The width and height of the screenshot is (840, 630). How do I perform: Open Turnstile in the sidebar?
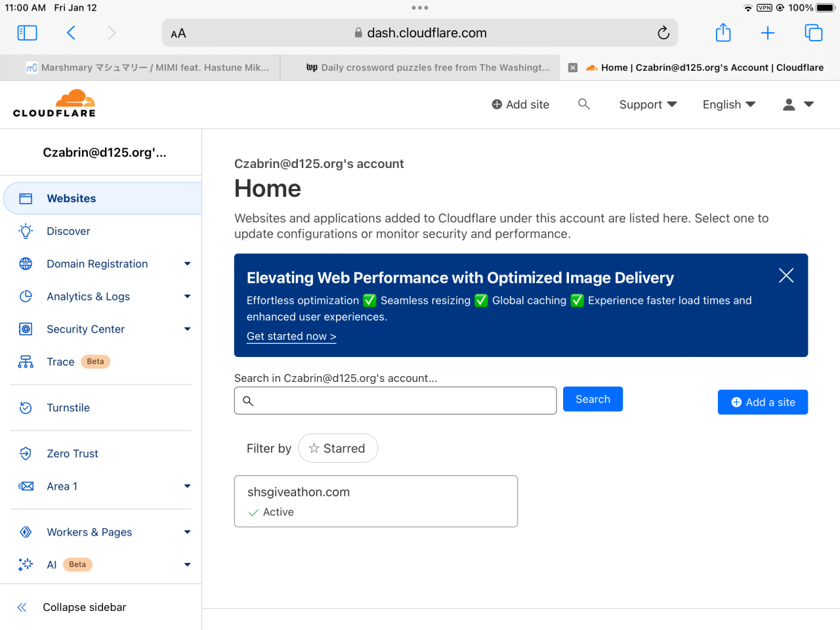pos(68,408)
